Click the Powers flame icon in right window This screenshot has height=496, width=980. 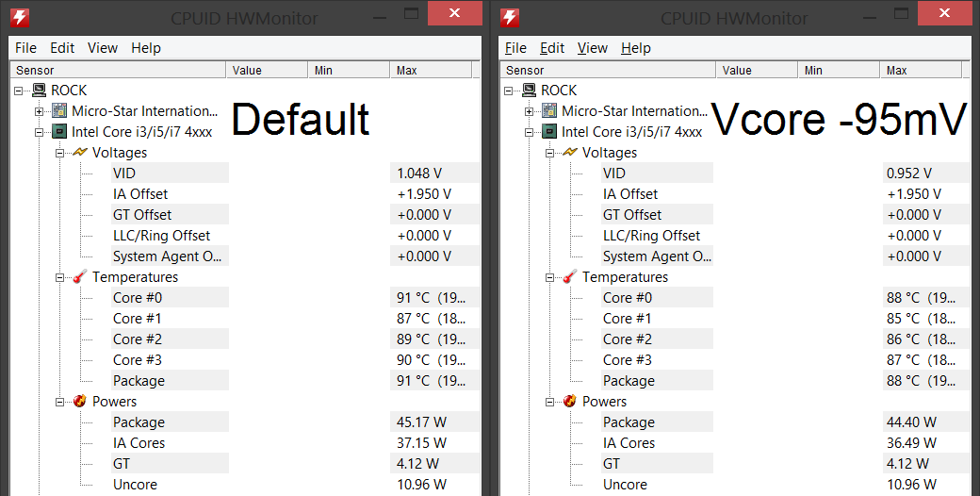569,401
